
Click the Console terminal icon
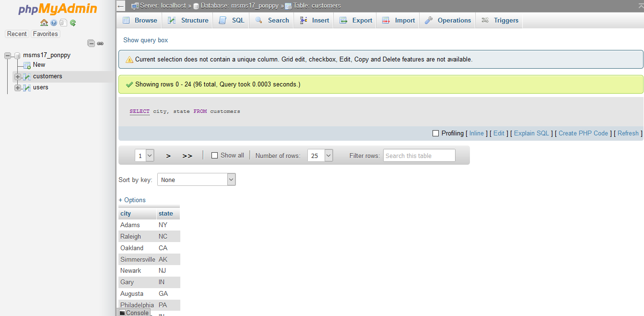122,313
